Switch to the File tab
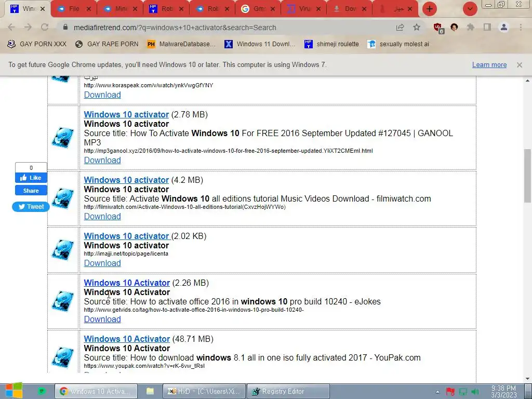This screenshot has height=399, width=532. pos(74,9)
